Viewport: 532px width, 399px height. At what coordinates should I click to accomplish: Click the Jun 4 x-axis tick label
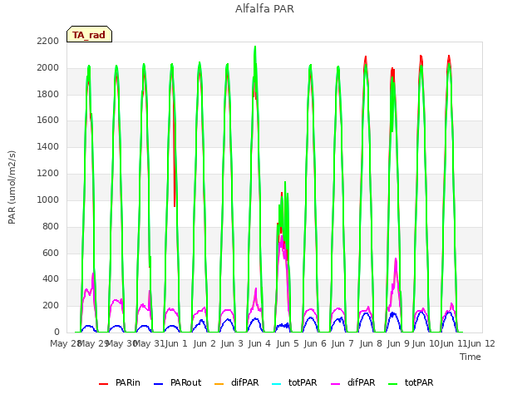(x=259, y=343)
